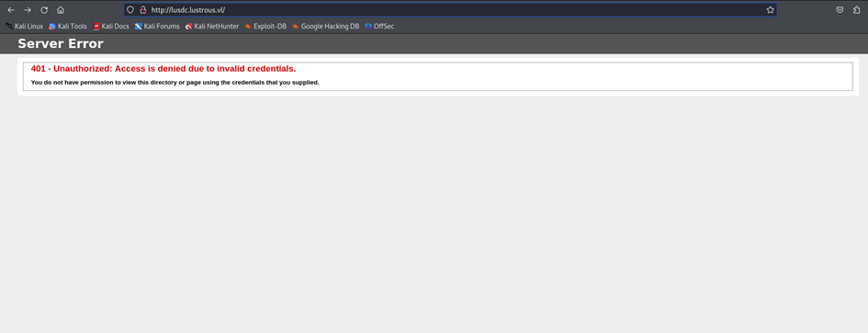Open the browser home page
868x333 pixels.
[61, 10]
